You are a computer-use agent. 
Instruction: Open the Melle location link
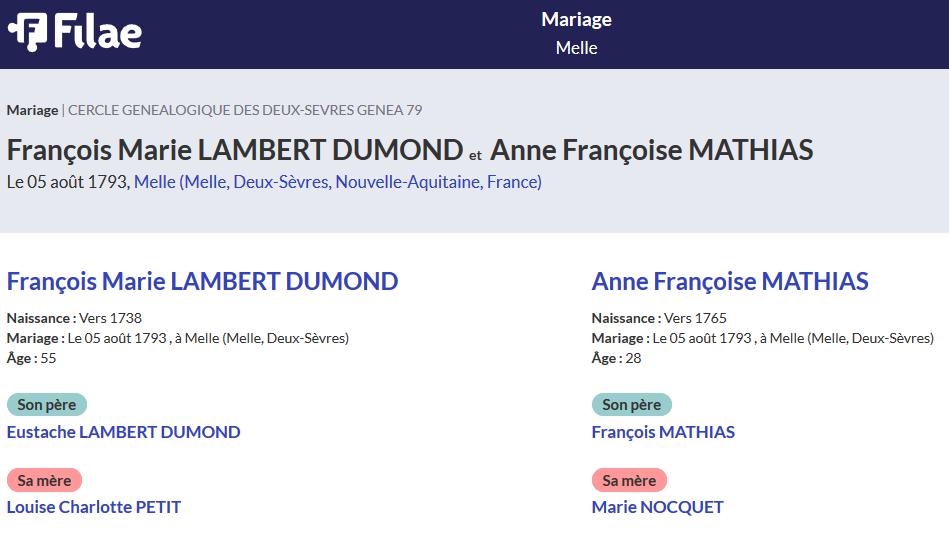tap(338, 181)
